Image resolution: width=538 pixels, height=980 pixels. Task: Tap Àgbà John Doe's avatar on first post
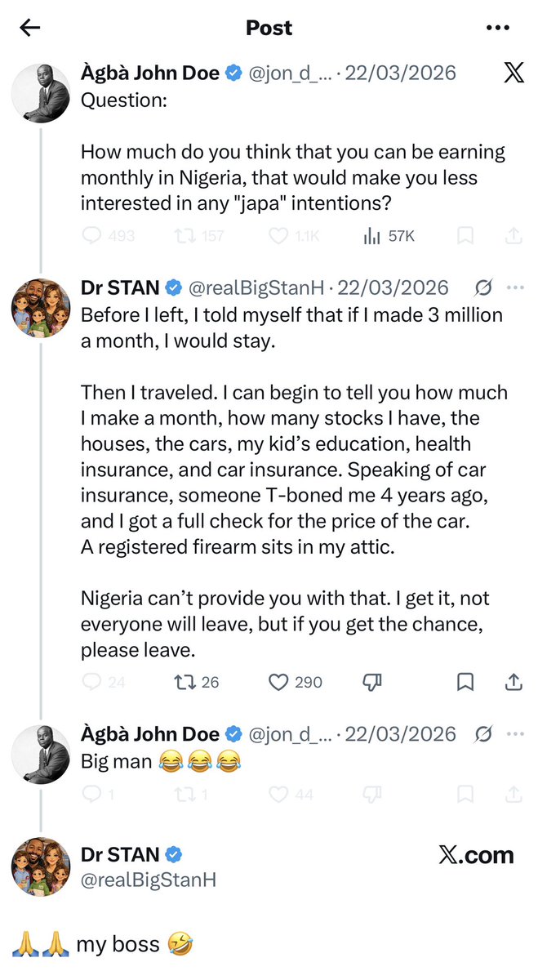40,93
